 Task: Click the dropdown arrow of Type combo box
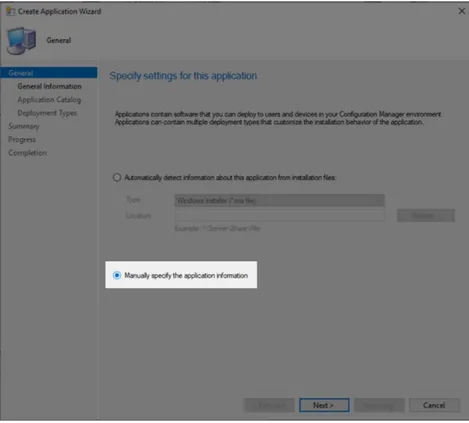click(379, 200)
